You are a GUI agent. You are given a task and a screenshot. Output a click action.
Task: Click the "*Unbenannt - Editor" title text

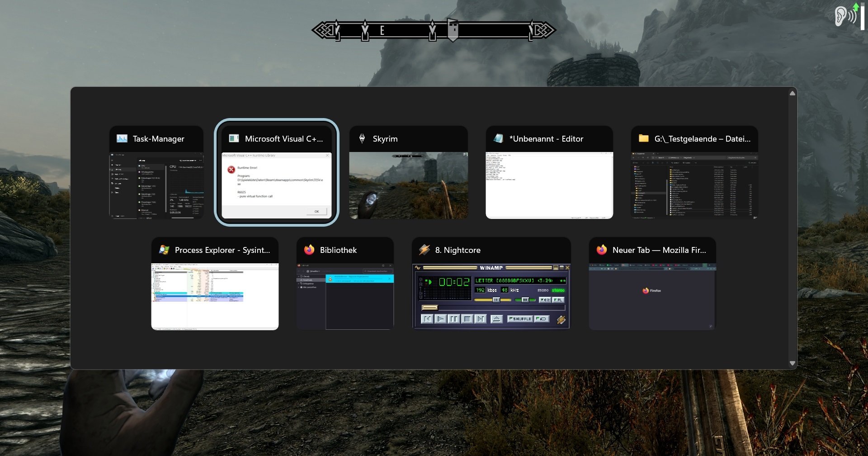(546, 139)
